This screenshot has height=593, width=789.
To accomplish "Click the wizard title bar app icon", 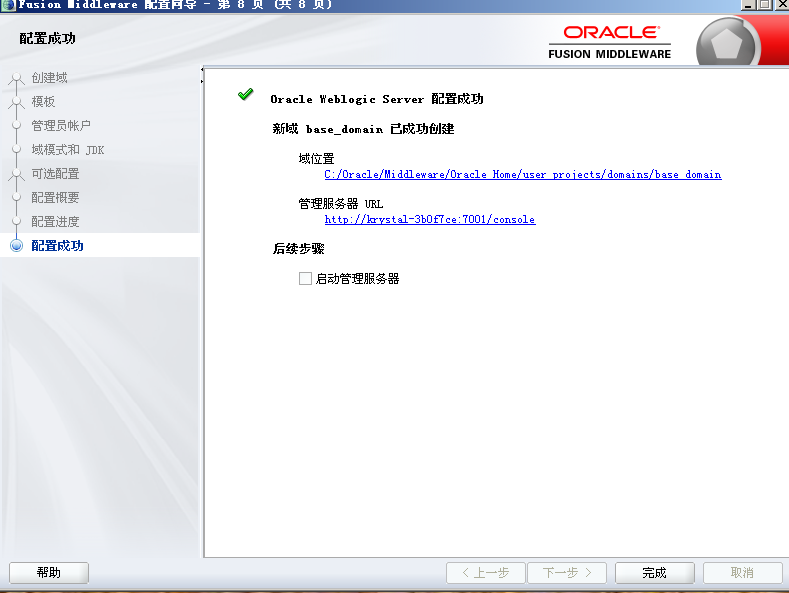I will pos(8,5).
